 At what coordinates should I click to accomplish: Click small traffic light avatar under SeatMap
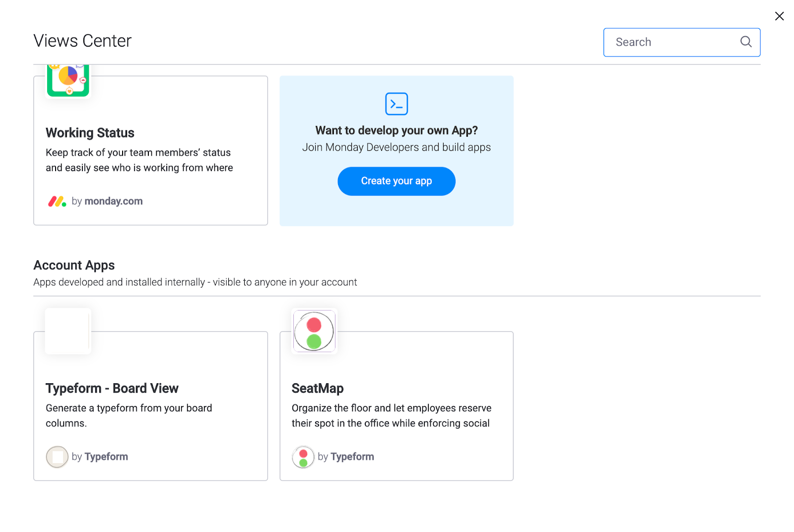(x=303, y=457)
